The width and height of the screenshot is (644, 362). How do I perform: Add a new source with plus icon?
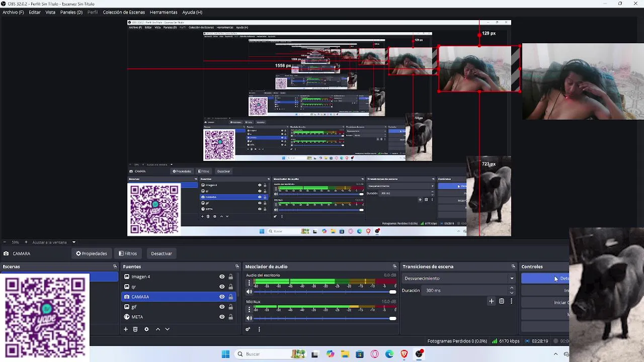coord(126,329)
